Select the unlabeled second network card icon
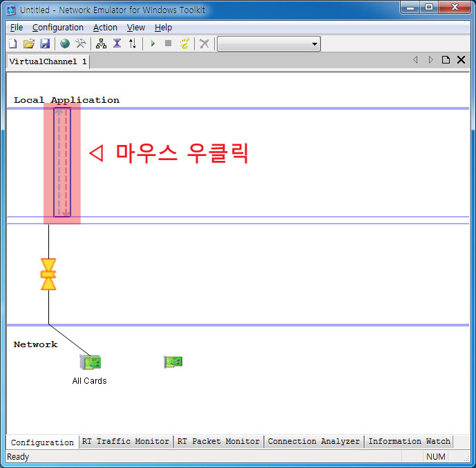Viewport: 476px width, 468px height. pyautogui.click(x=173, y=362)
